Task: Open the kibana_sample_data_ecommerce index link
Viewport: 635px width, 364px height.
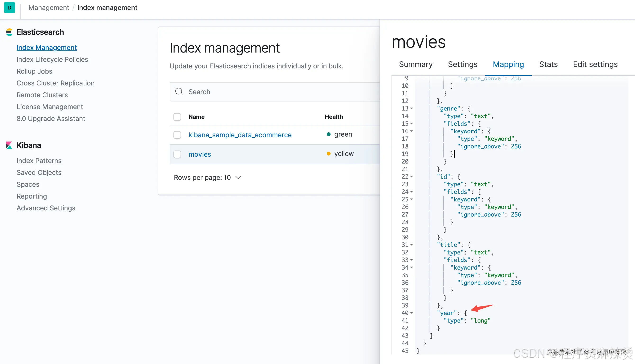Action: click(240, 135)
